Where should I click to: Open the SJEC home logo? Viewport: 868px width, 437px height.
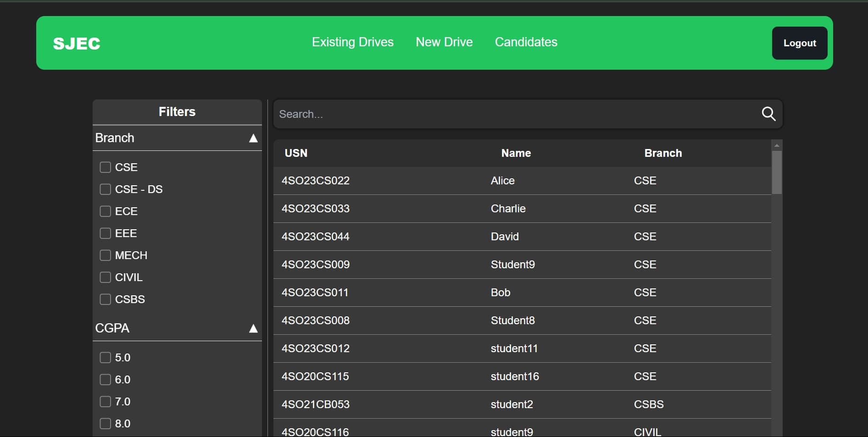click(77, 44)
